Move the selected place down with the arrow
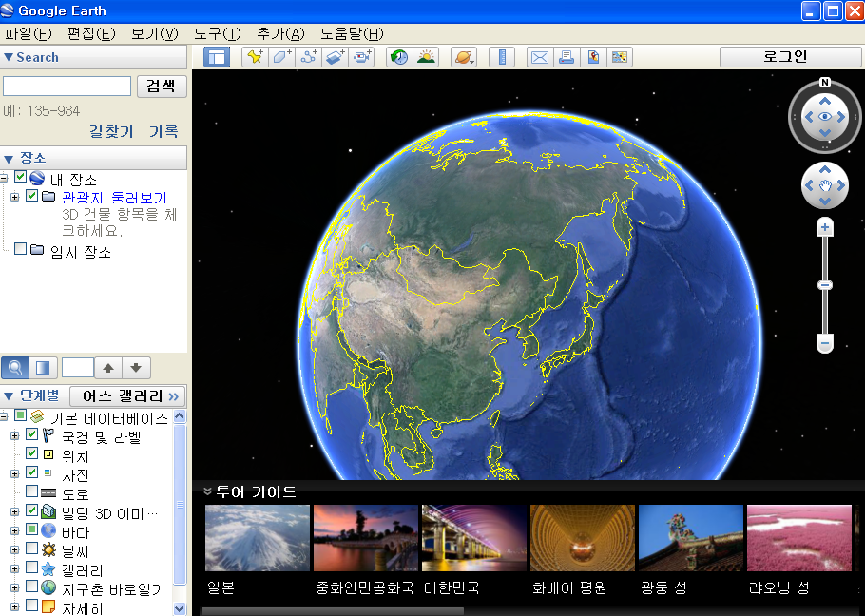This screenshot has width=865, height=616. 136,368
